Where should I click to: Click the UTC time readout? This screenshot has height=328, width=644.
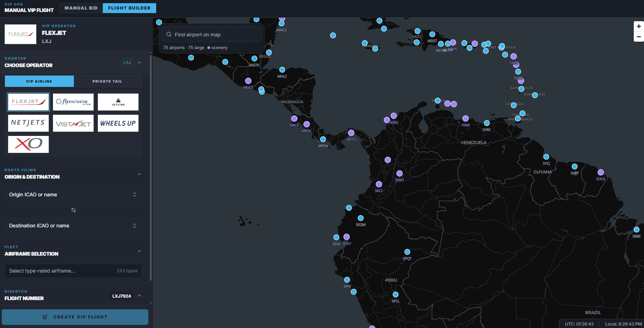[x=579, y=324]
